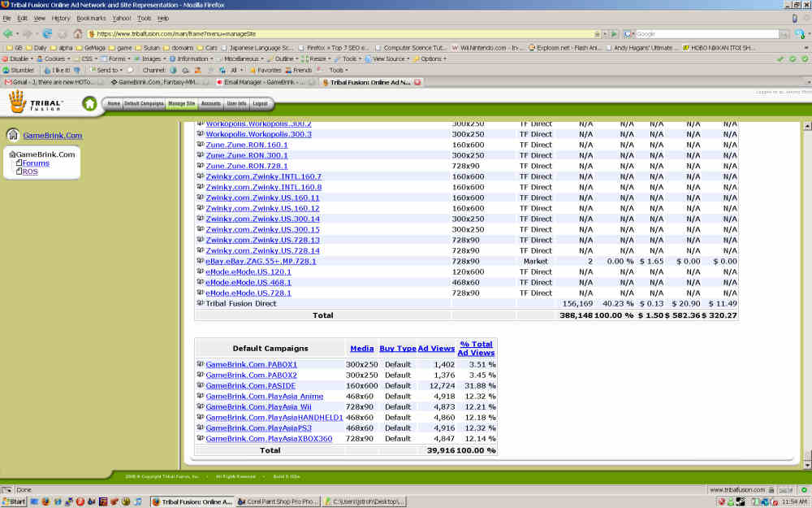
Task: Click the icon beside Zune.Zune.RON.160.1
Action: pos(200,145)
